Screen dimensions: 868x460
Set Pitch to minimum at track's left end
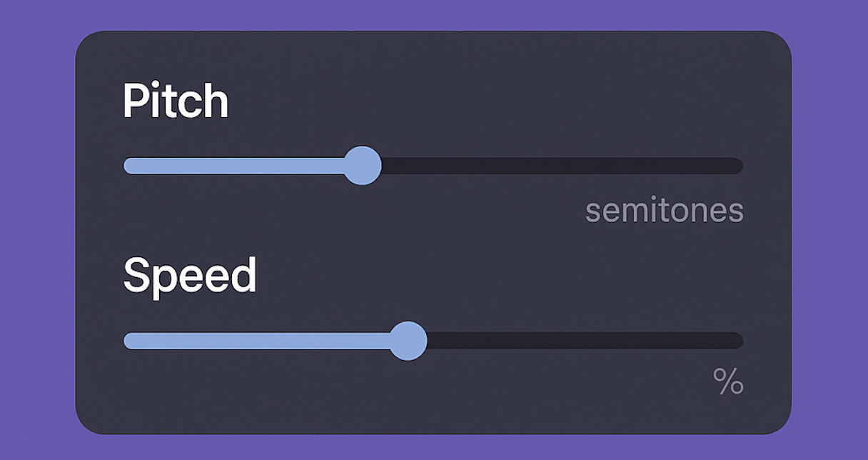(x=127, y=166)
